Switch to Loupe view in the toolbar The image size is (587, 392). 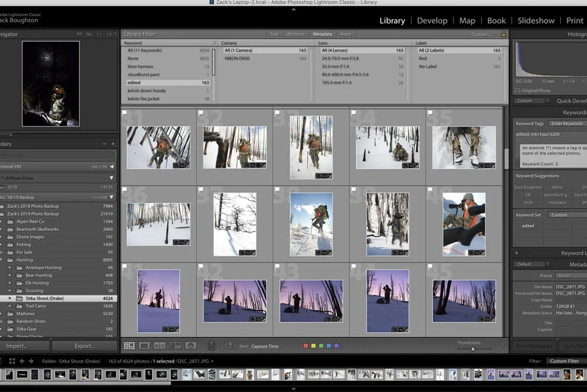pos(144,346)
